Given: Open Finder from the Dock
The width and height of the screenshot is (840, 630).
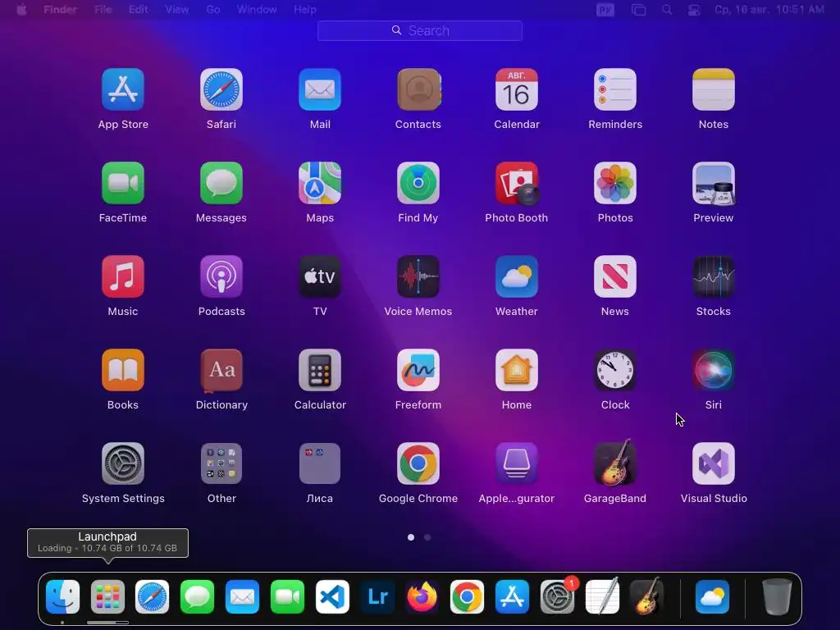Looking at the screenshot, I should pos(62,597).
